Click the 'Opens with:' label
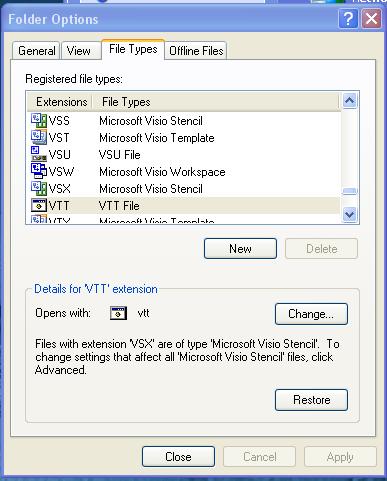The image size is (387, 481). point(63,313)
